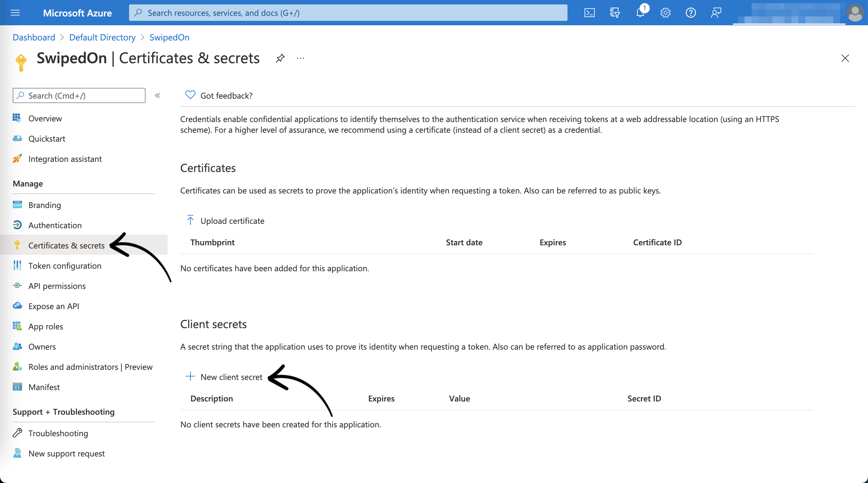This screenshot has width=868, height=483.
Task: Focus the global search resources box
Action: 348,13
